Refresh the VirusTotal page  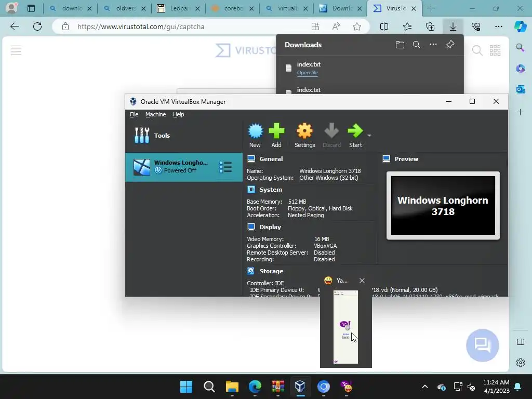pos(37,26)
